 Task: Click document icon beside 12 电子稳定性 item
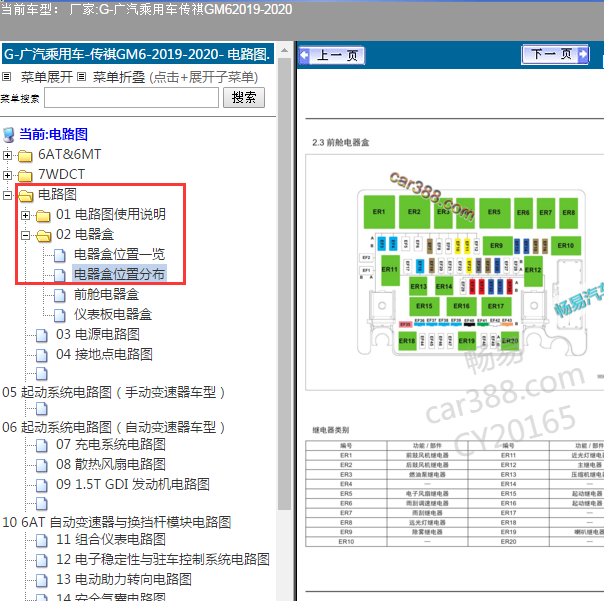[42, 560]
